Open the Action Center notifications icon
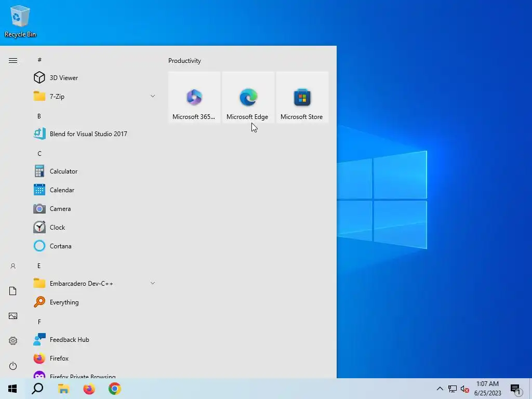Image resolution: width=532 pixels, height=399 pixels. [516, 389]
